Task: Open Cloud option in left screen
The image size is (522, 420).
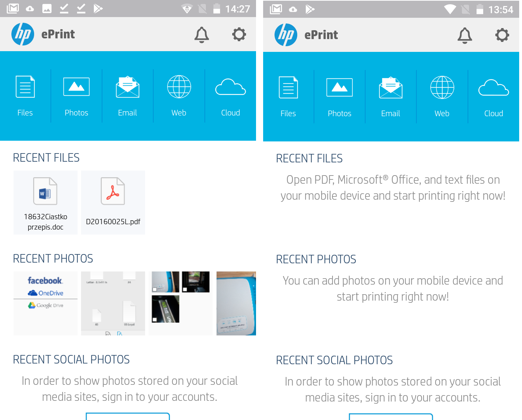Action: click(230, 96)
